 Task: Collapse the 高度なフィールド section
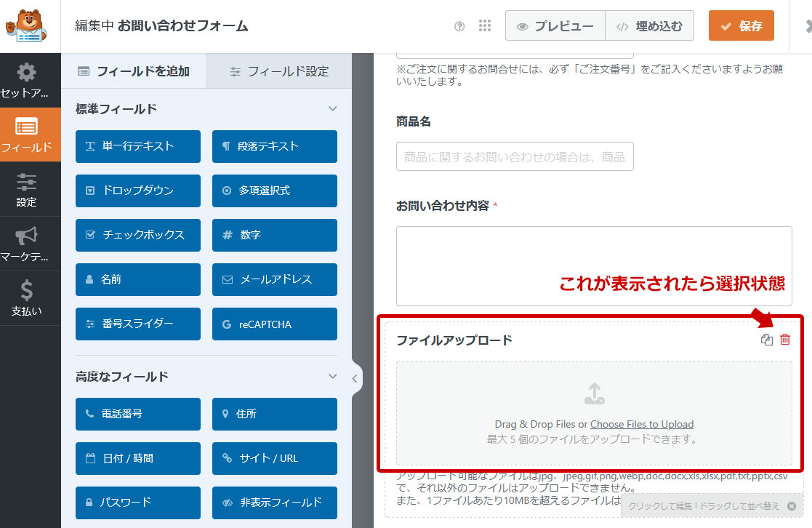pyautogui.click(x=332, y=377)
